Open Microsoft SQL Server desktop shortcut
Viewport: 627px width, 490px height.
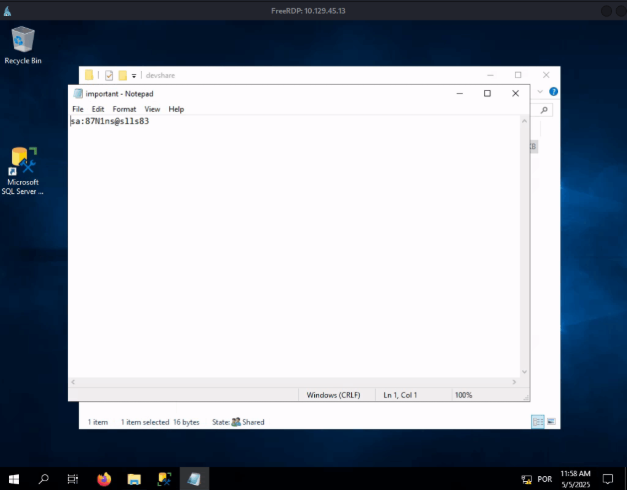pos(23,171)
